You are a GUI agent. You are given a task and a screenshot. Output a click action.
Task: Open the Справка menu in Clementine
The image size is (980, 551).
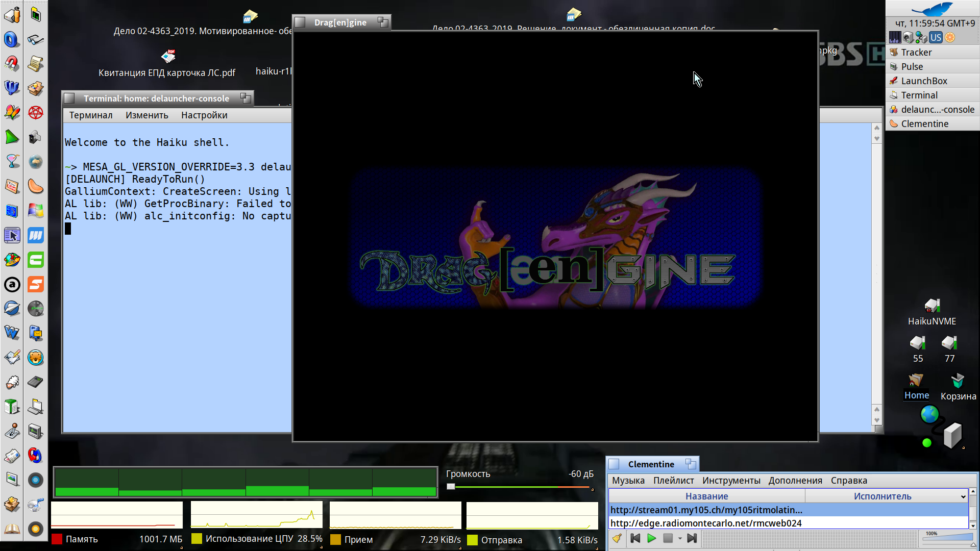[x=849, y=481]
